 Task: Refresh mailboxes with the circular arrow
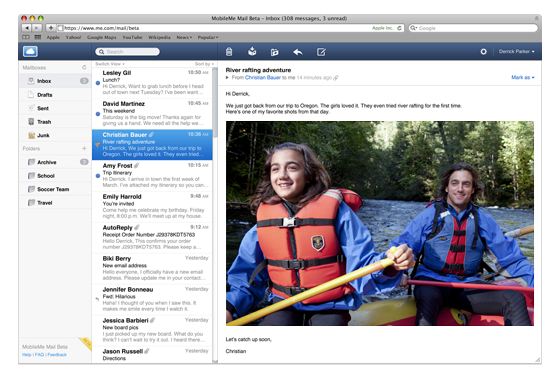pyautogui.click(x=84, y=67)
